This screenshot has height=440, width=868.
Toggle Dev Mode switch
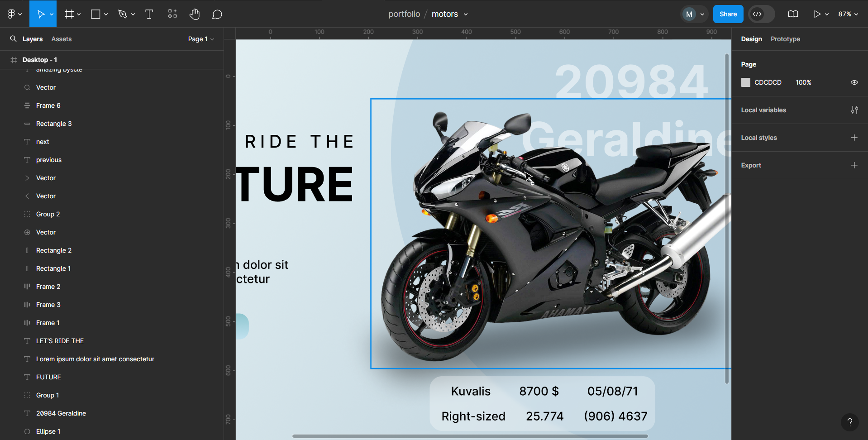pos(762,14)
